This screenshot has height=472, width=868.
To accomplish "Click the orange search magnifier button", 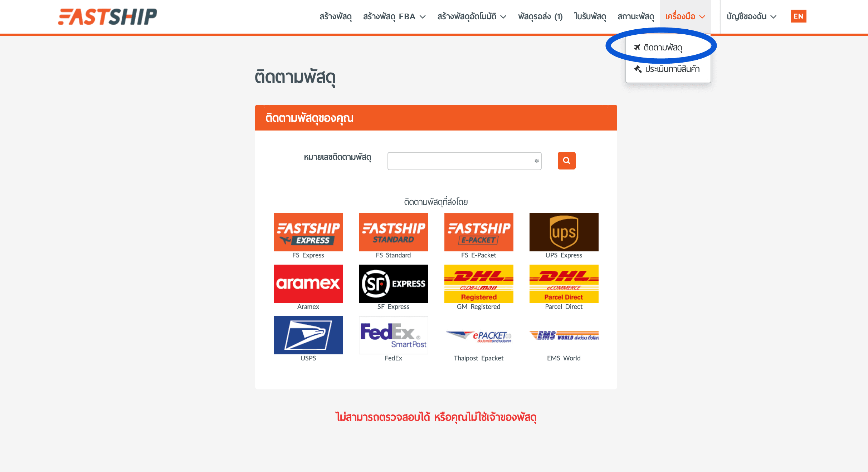I will (x=566, y=161).
